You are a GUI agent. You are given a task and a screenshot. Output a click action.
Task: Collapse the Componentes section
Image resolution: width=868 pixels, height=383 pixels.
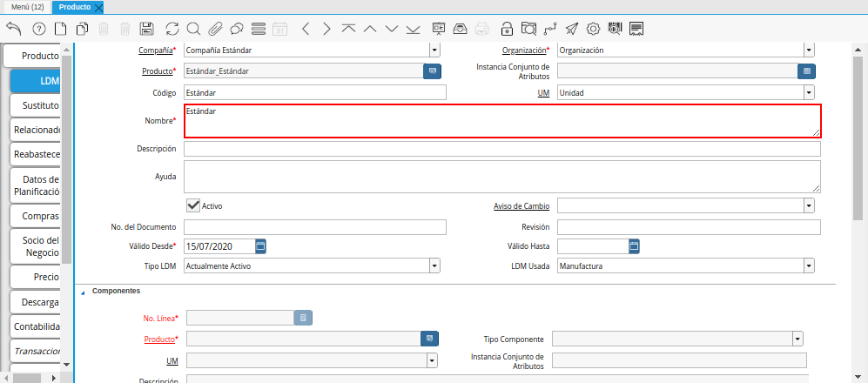point(84,292)
